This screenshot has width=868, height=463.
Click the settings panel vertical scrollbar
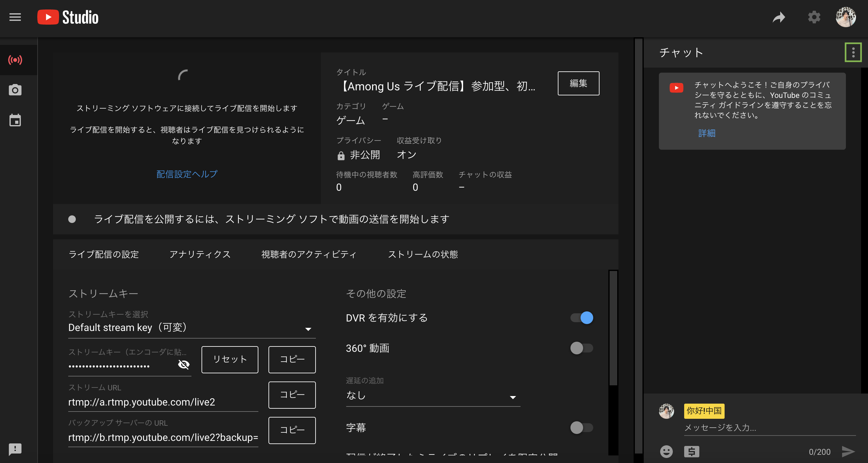point(613,328)
